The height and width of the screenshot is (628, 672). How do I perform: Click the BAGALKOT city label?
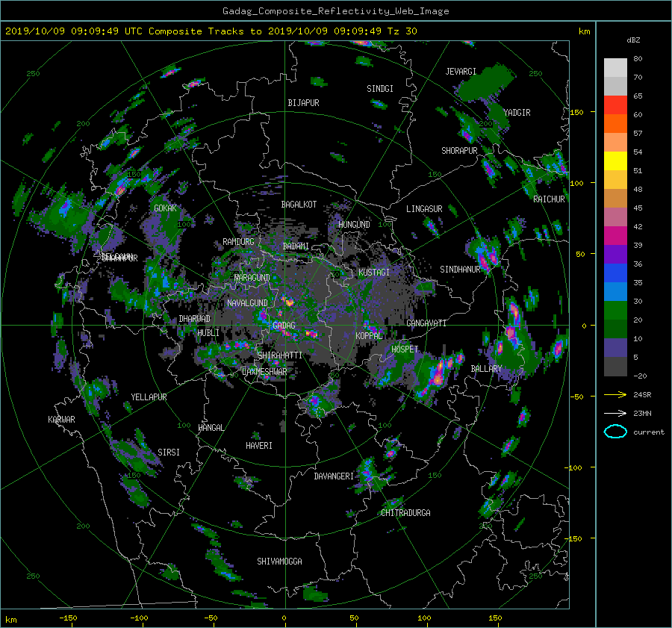299,205
